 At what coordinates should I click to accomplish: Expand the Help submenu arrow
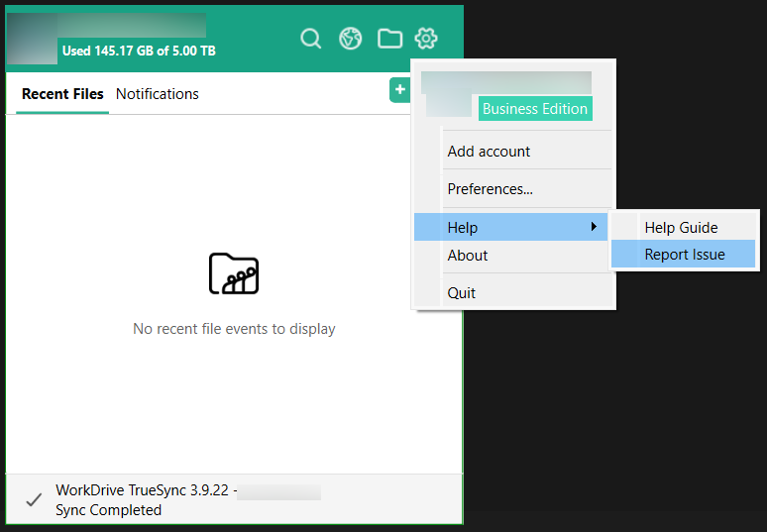[594, 227]
